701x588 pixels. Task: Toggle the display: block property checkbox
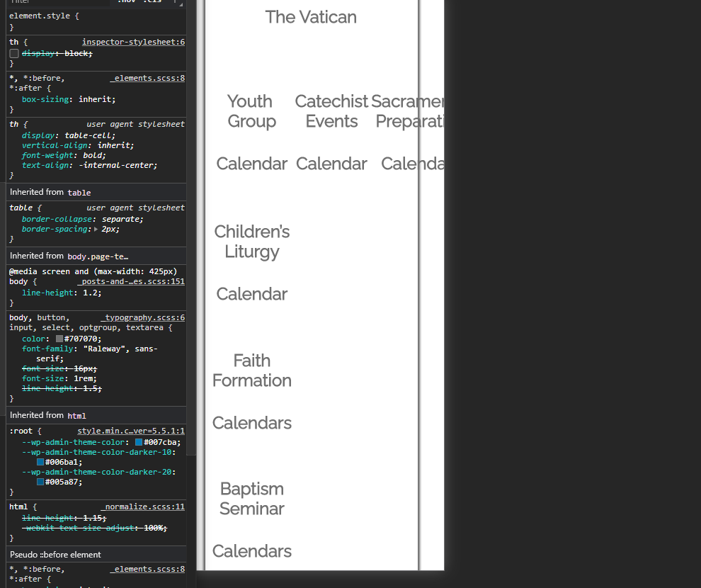pyautogui.click(x=14, y=54)
